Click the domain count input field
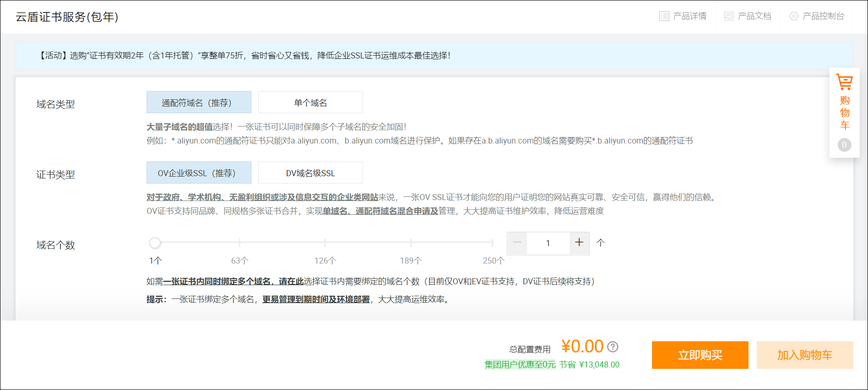This screenshot has height=390, width=868. pyautogui.click(x=548, y=243)
